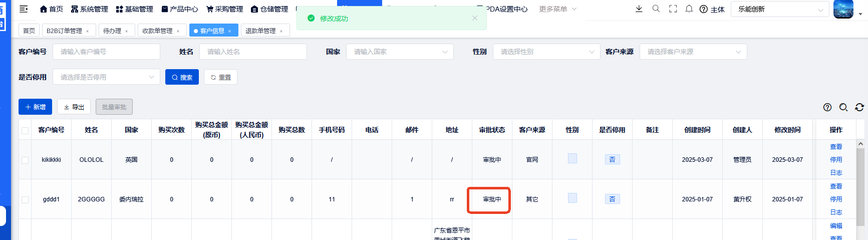Screen dimensions: 868x240
Task: Select the checkbox for row gddd1
Action: pyautogui.click(x=25, y=199)
